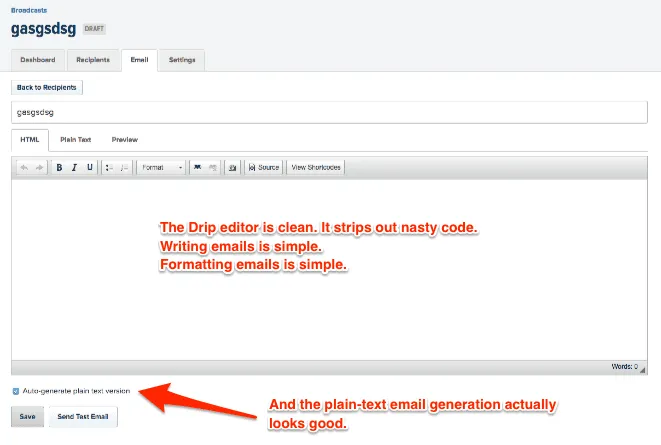
Task: Open View Shortcodes
Action: (316, 168)
